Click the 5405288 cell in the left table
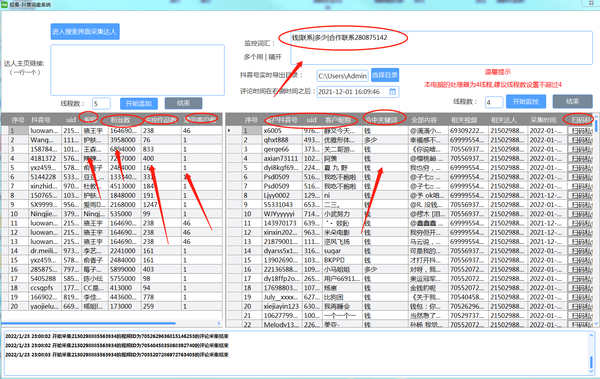The image size is (600, 379). (45, 279)
